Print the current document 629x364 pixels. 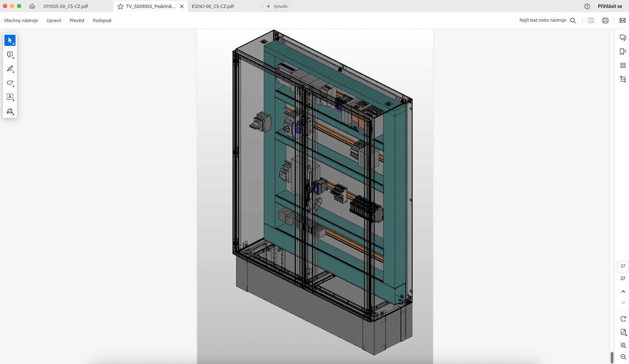click(x=605, y=20)
